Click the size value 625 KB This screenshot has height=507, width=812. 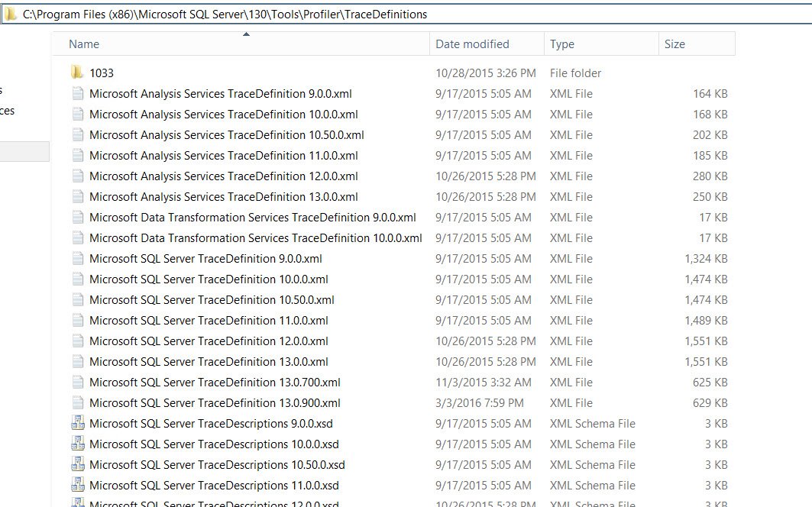(710, 383)
